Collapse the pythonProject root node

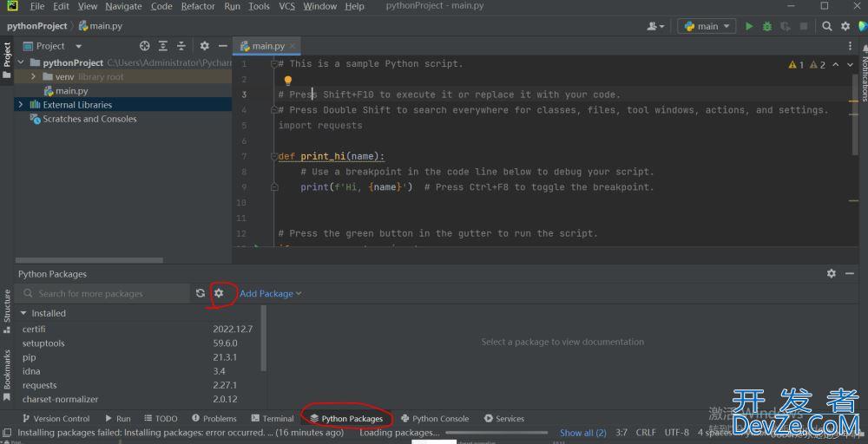21,62
